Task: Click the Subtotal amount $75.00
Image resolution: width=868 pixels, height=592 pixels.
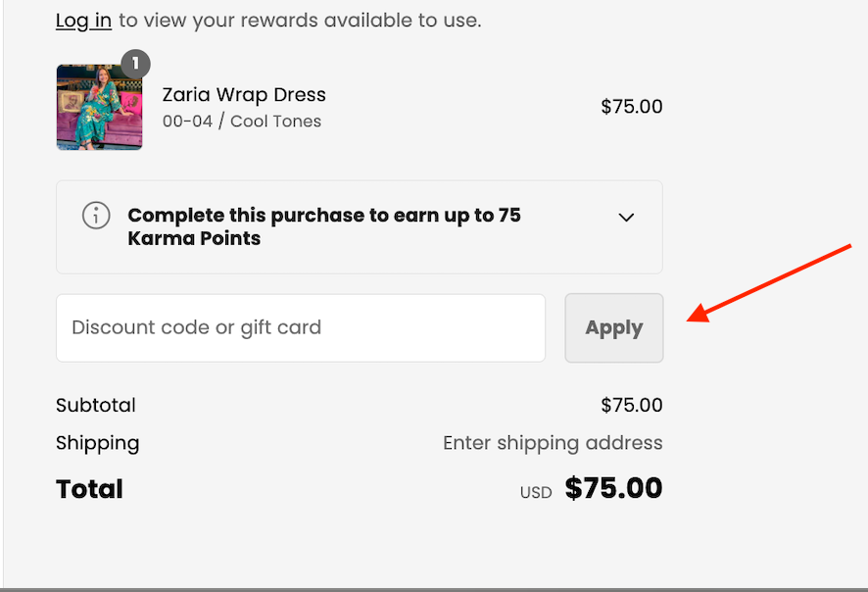Action: pos(632,406)
